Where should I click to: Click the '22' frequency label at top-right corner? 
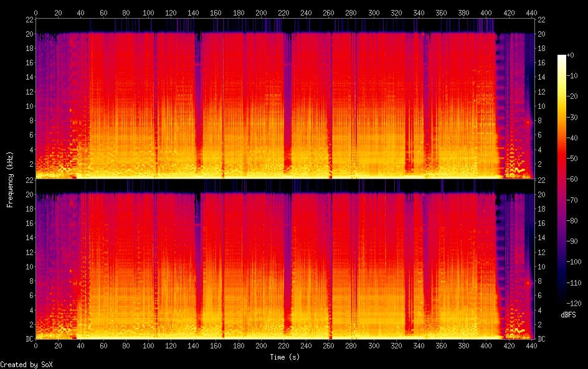tap(541, 19)
